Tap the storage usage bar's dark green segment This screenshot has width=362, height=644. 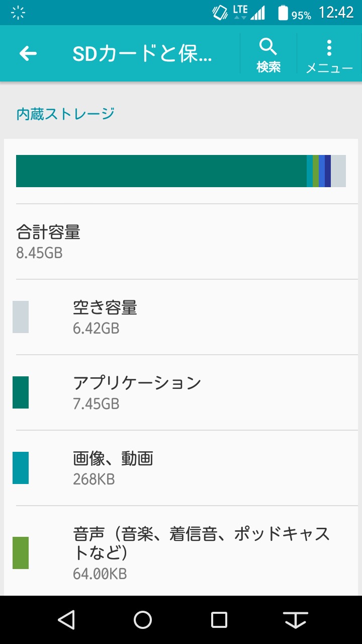[x=161, y=171]
